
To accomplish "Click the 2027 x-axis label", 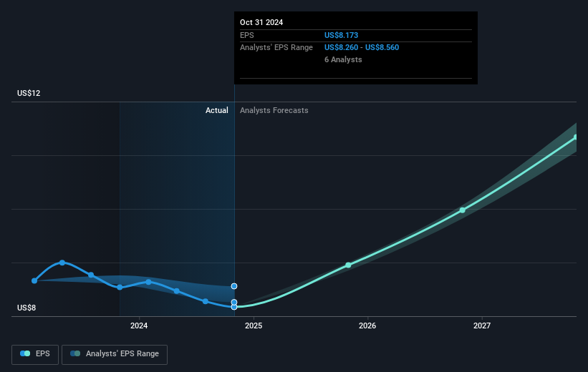I will pyautogui.click(x=482, y=325).
